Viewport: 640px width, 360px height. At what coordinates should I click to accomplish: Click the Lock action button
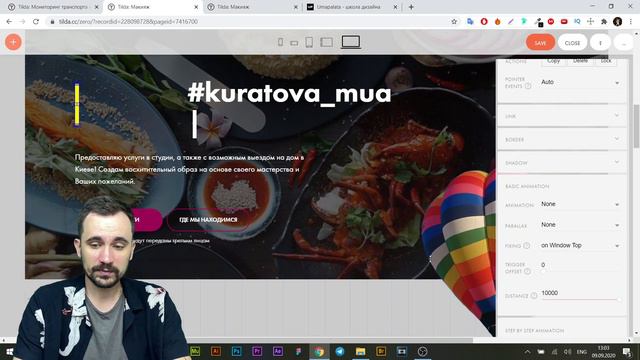pos(606,61)
